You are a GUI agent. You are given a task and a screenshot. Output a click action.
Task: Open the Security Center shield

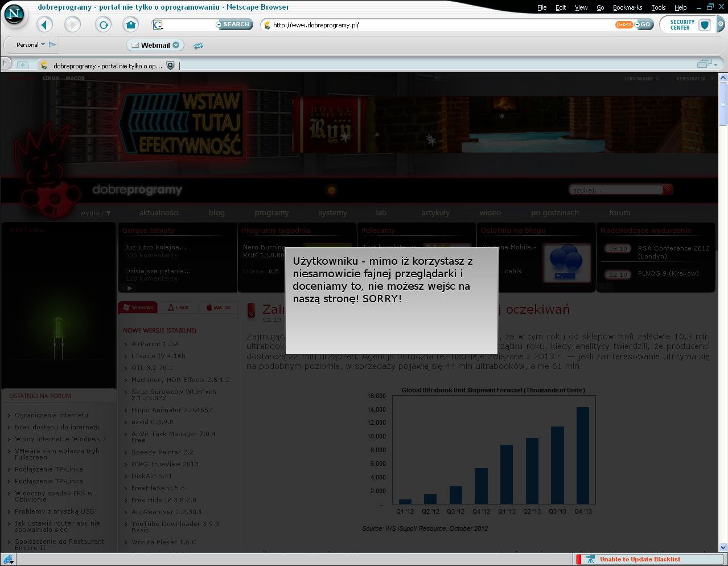click(x=705, y=25)
